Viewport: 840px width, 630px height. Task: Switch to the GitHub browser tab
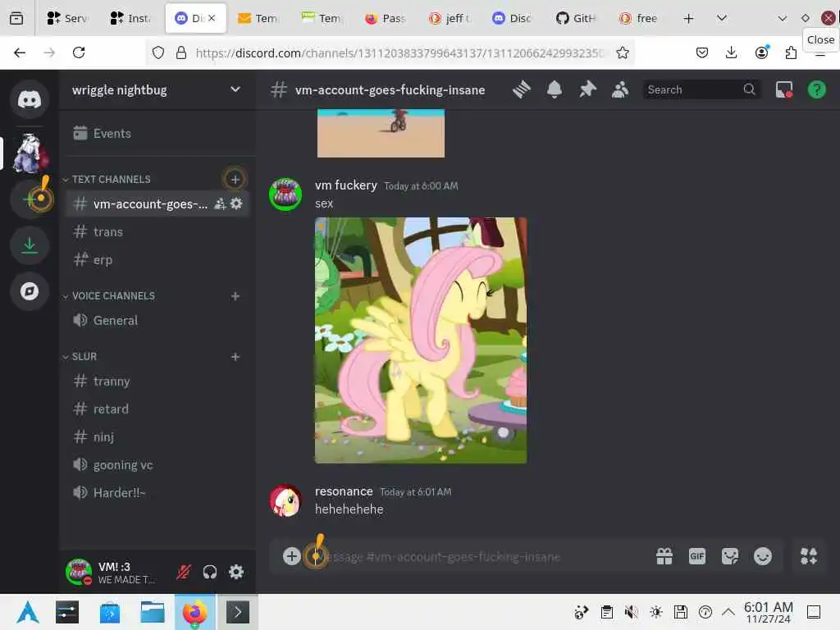[x=577, y=18]
